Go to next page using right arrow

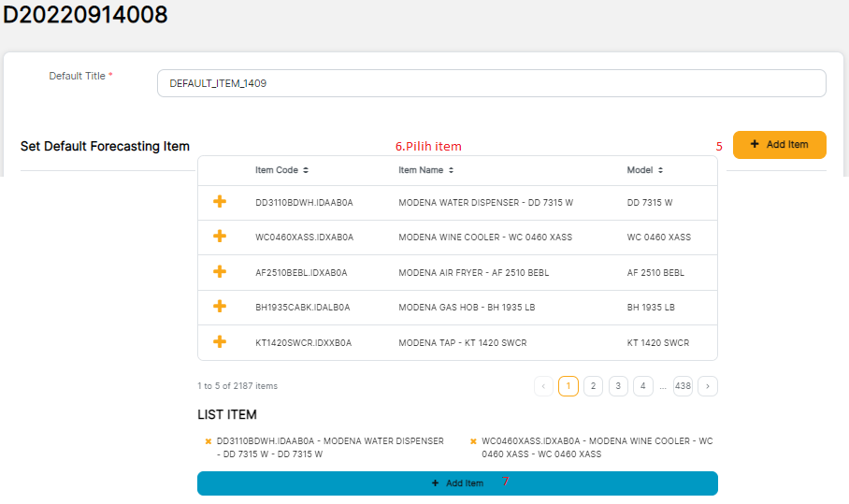[708, 386]
